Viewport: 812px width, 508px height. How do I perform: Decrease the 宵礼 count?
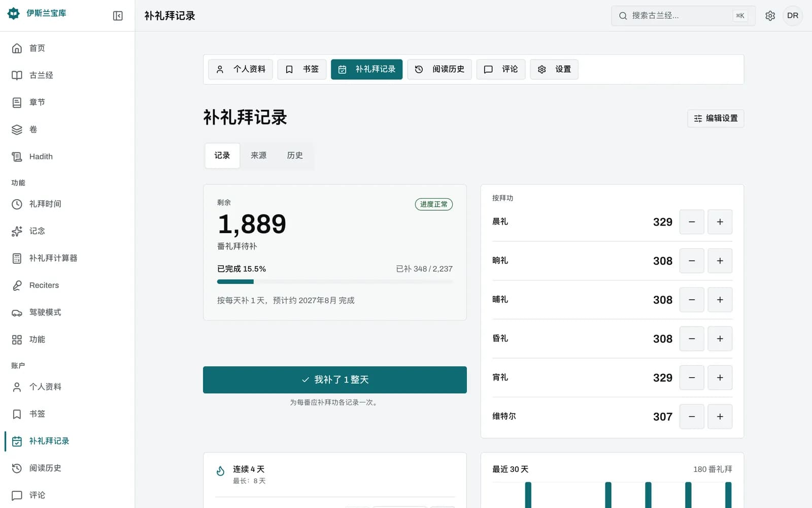click(692, 378)
